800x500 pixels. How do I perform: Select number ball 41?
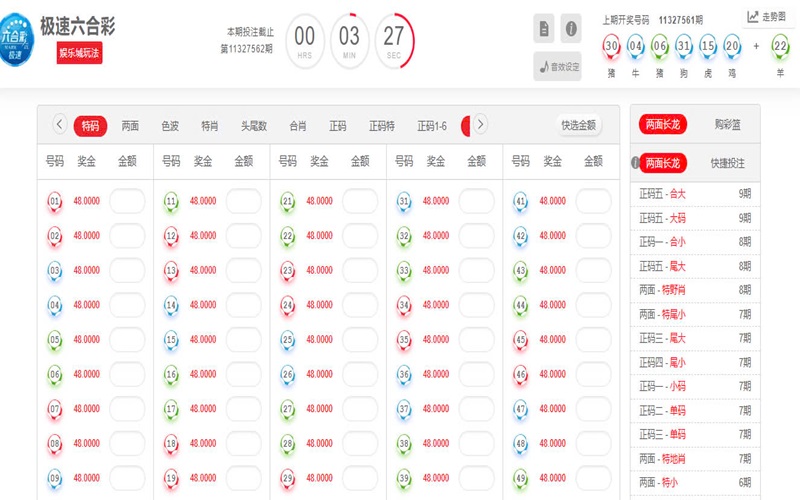tap(520, 202)
